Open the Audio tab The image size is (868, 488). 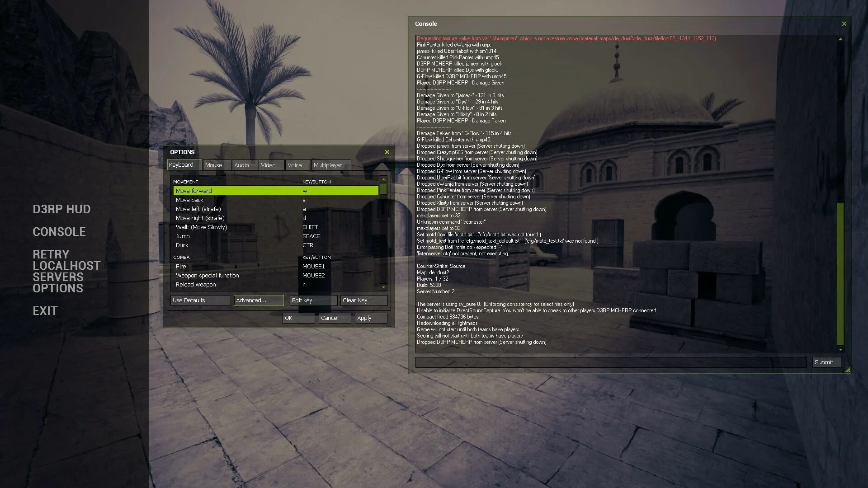[245, 165]
